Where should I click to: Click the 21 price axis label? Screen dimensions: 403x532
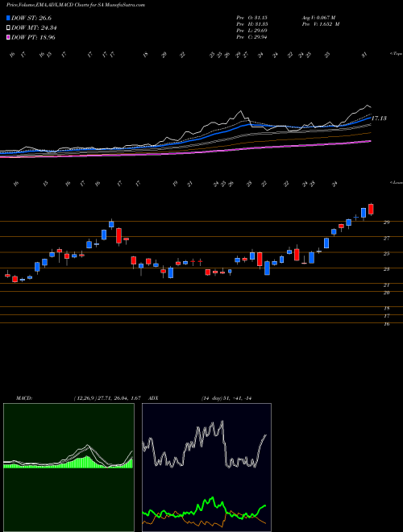[386, 285]
